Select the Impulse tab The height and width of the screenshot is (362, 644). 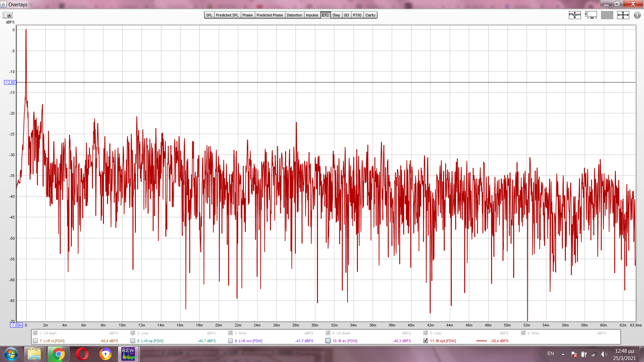[312, 15]
